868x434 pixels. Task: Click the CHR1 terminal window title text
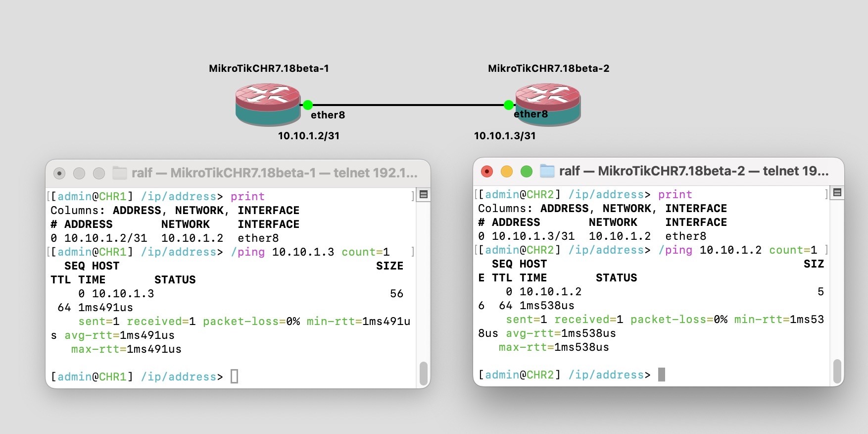click(274, 173)
